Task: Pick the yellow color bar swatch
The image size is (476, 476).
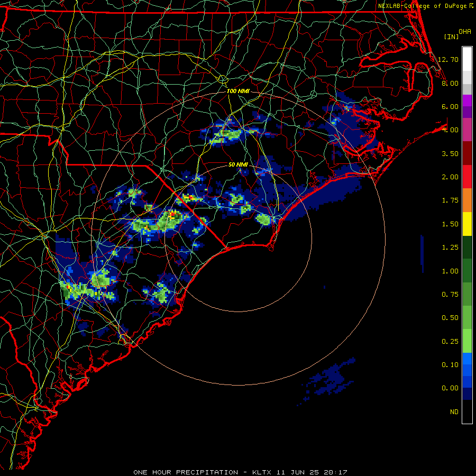Action: click(467, 224)
